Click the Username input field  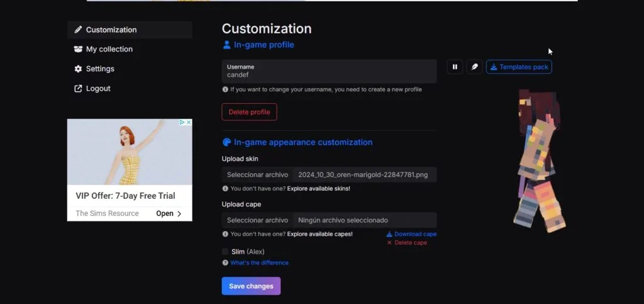pos(329,71)
